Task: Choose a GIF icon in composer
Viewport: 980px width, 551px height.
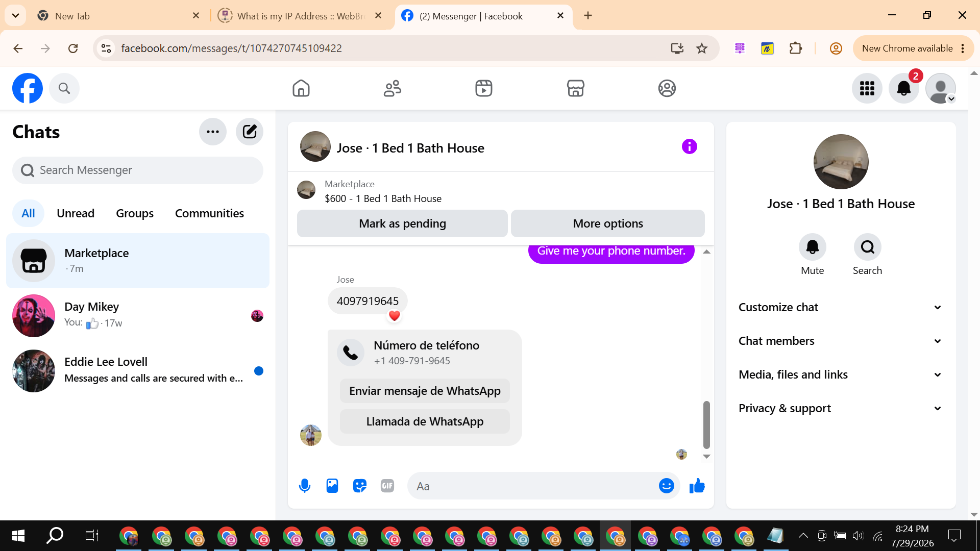Action: [387, 486]
